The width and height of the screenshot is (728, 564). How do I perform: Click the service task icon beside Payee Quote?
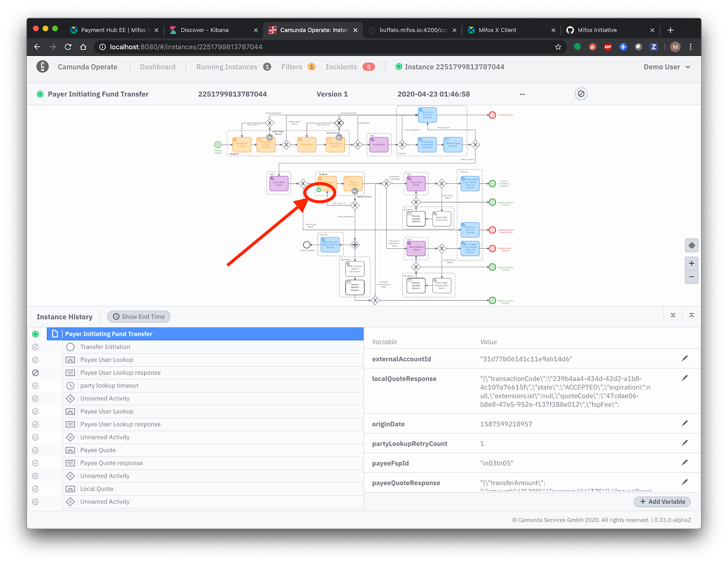70,450
